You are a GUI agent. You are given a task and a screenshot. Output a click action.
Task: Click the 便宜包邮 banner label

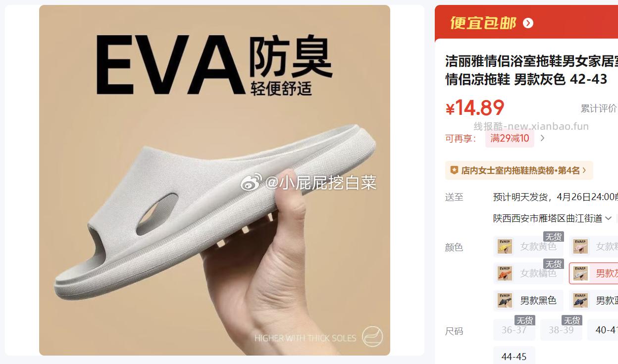(483, 23)
